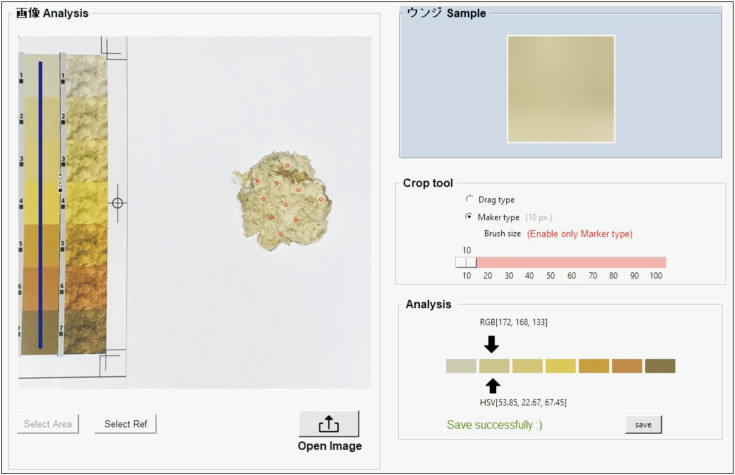This screenshot has height=475, width=735.
Task: Pick the sixth brownish-orange swatch
Action: coord(627,366)
